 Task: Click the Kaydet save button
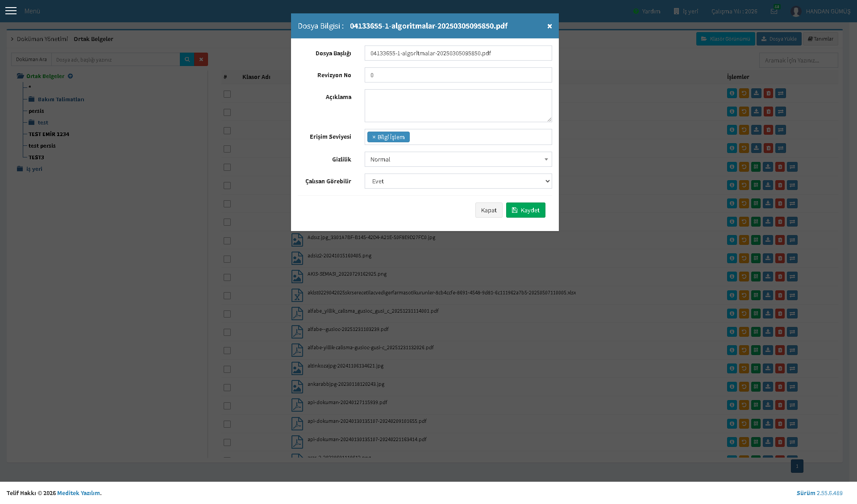pyautogui.click(x=525, y=210)
